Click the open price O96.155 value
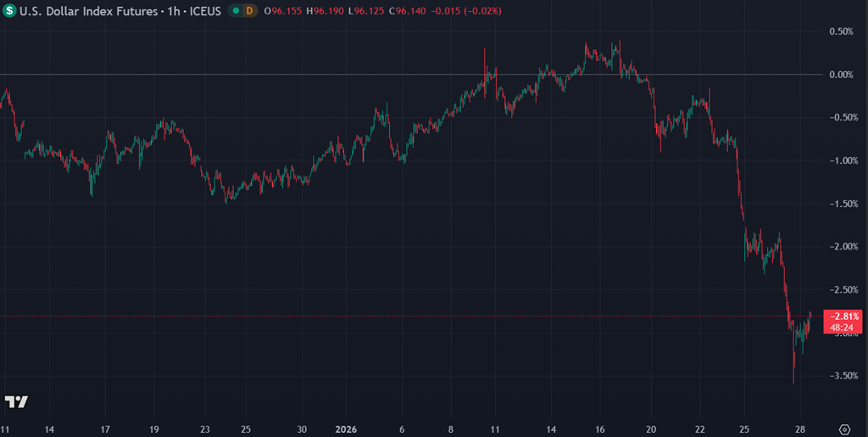 283,11
